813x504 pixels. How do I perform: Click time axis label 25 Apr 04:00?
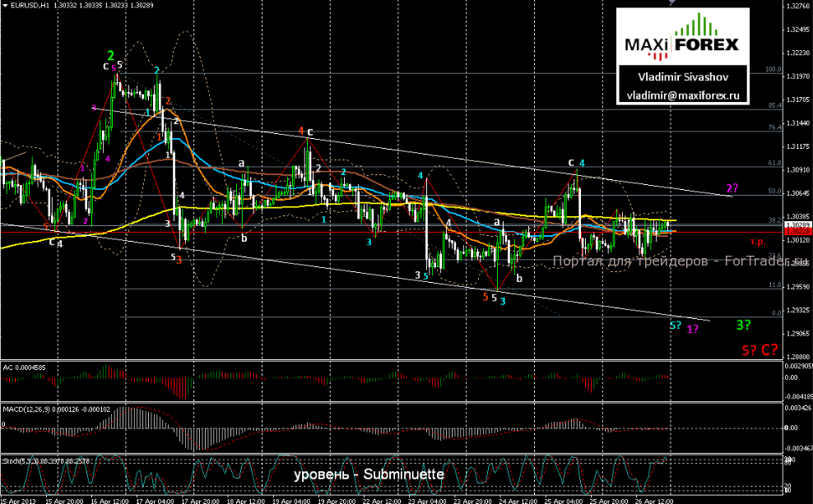564,501
